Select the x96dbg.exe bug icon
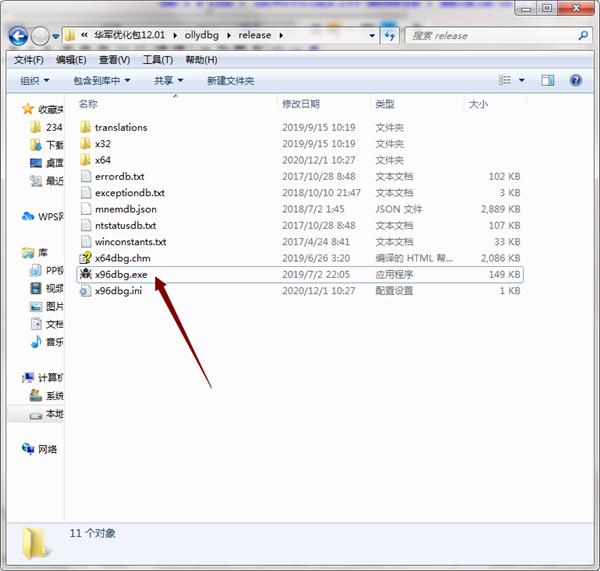Screen dimensions: 600x571 (x=85, y=274)
